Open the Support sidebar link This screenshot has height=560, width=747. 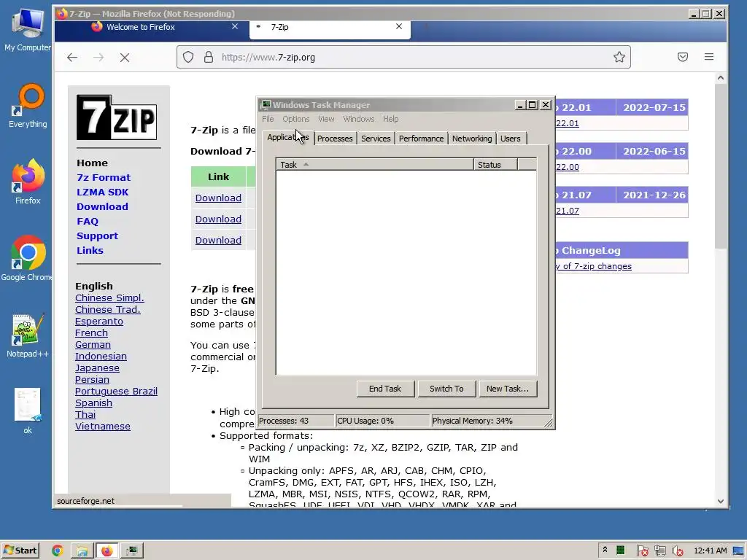pos(97,236)
